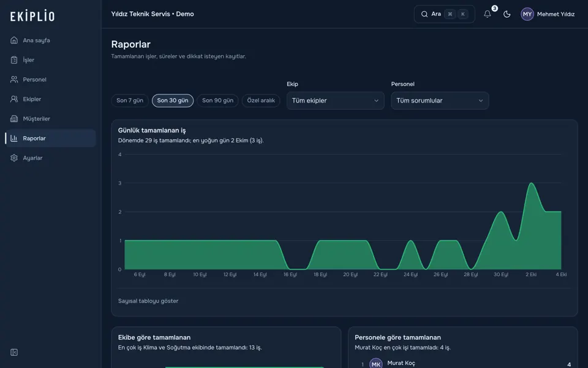Viewport: 588px width, 368px height.
Task: Click the notification count badge
Action: pos(495,8)
